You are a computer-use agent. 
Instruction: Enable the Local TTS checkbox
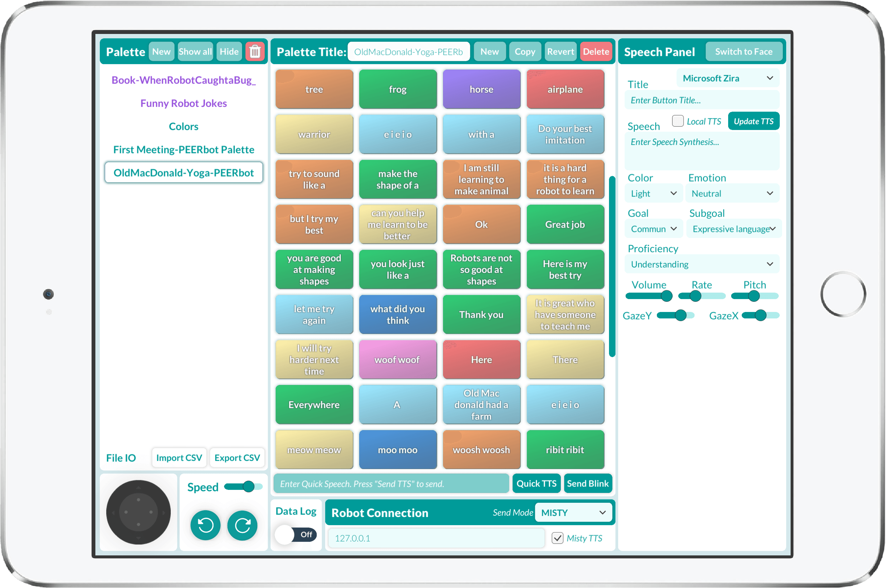click(678, 121)
